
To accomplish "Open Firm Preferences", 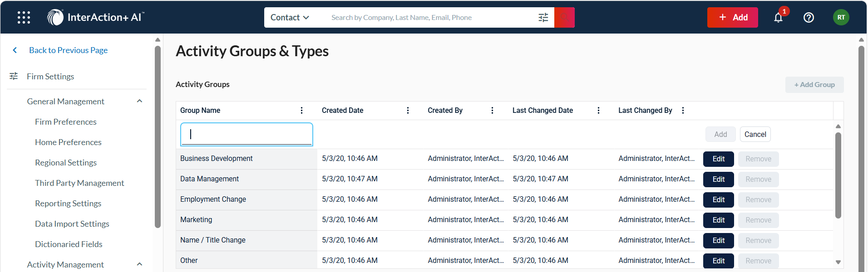I will click(66, 121).
